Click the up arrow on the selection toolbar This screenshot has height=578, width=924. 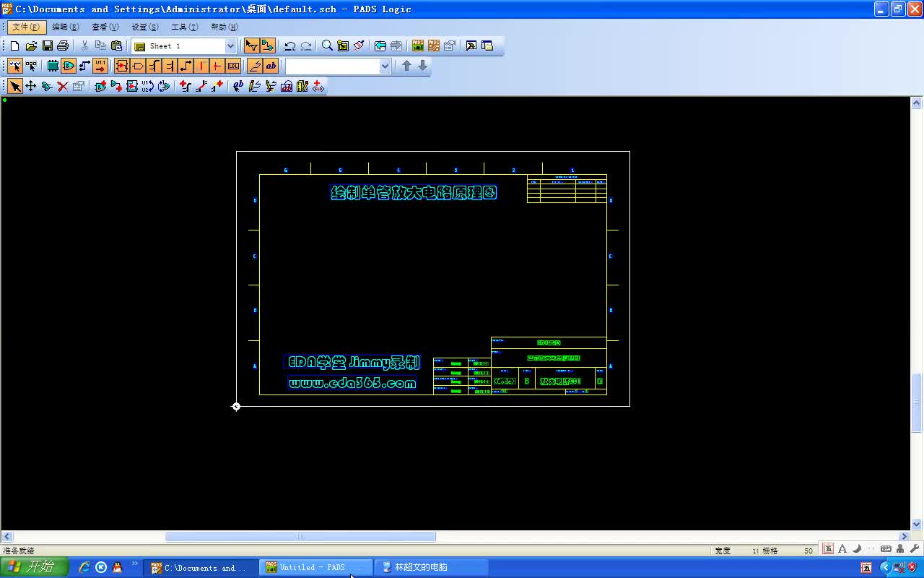[x=406, y=66]
